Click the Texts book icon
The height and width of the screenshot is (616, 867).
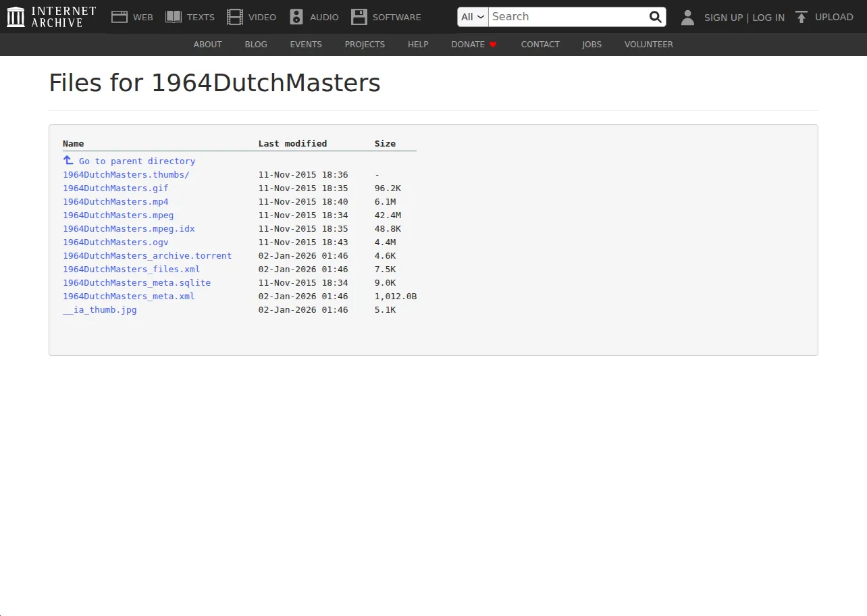174,17
